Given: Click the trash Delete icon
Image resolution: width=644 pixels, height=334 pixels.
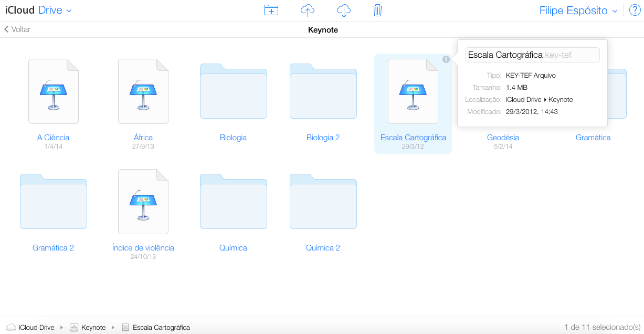Looking at the screenshot, I should click(x=377, y=10).
